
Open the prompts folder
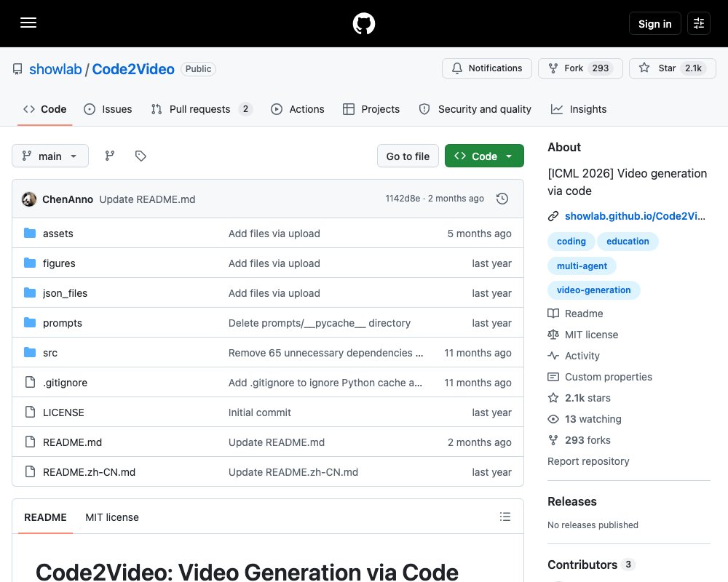click(62, 323)
